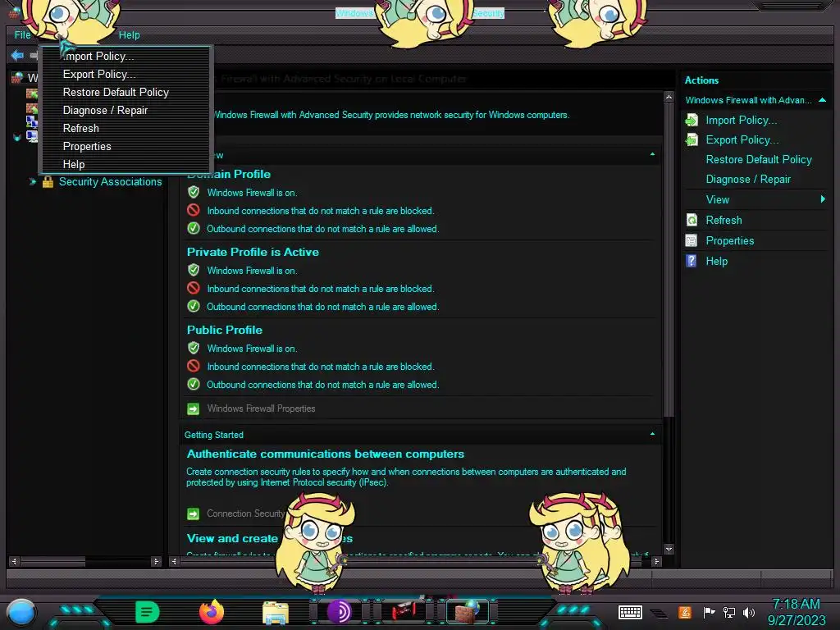
Task: Click the Authenticate communications between computers heading
Action: pyautogui.click(x=325, y=454)
